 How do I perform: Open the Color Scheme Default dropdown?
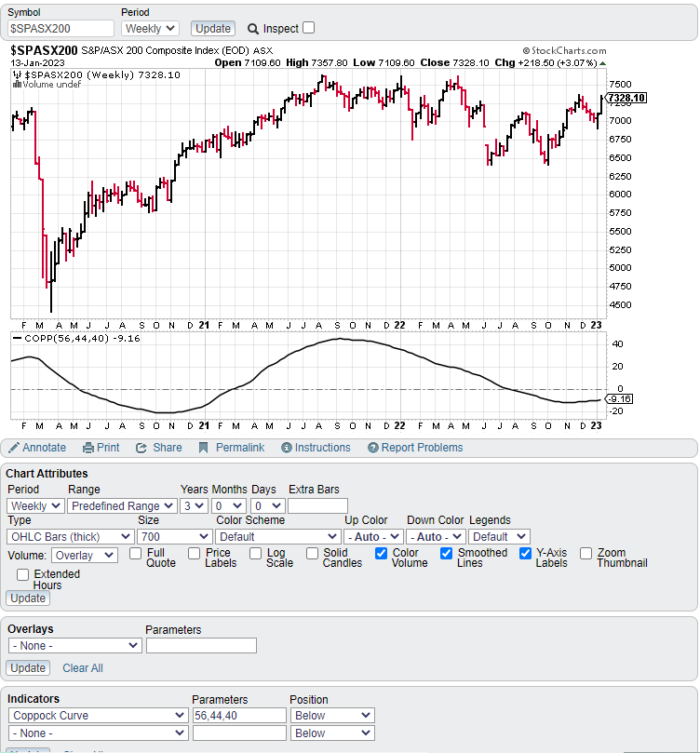click(x=278, y=536)
